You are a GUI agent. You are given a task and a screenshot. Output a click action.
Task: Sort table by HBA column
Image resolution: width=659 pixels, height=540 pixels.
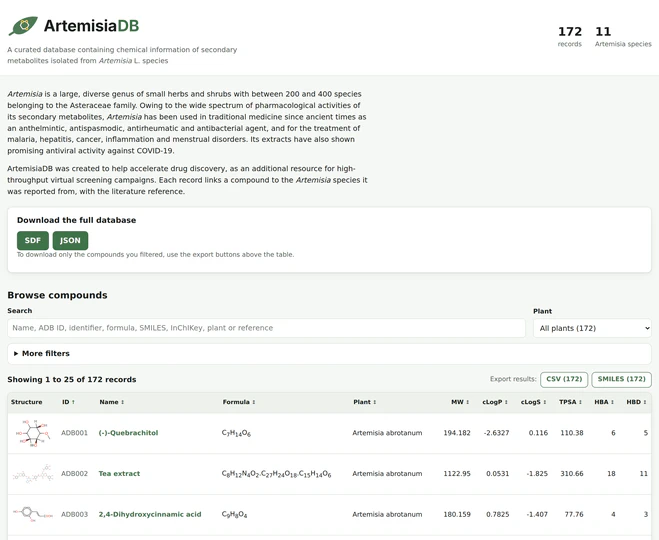pos(604,402)
